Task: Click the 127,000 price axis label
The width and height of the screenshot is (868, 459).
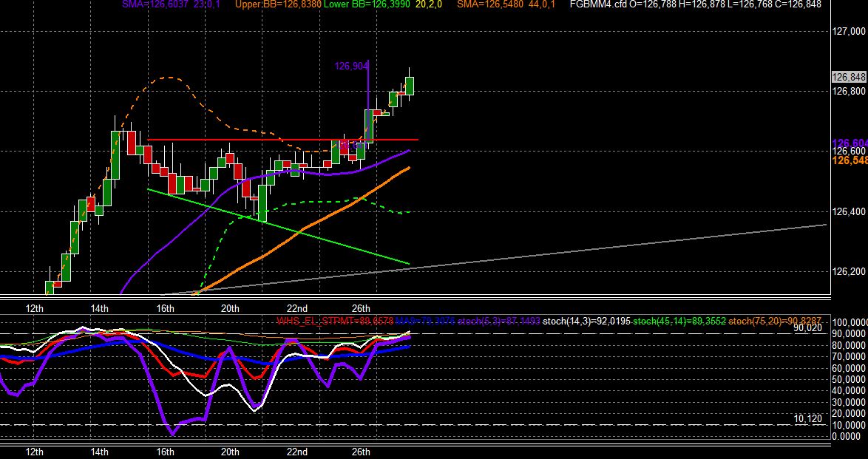Action: (x=849, y=32)
